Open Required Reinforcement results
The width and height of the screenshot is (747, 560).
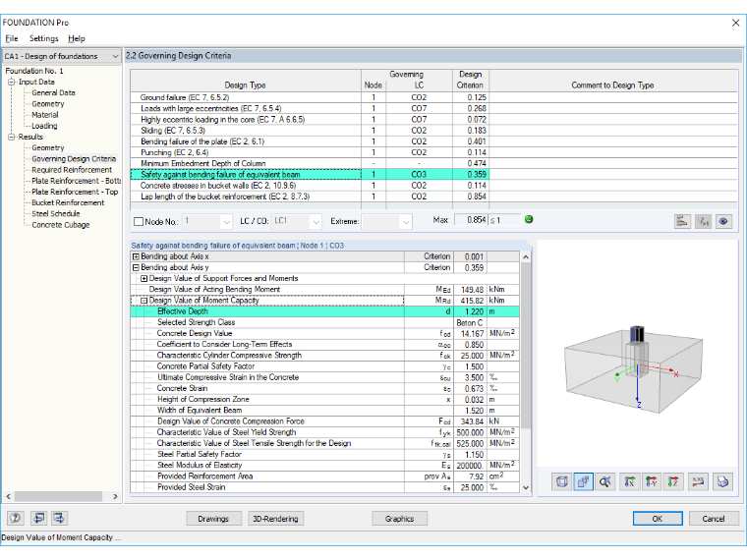pos(72,170)
